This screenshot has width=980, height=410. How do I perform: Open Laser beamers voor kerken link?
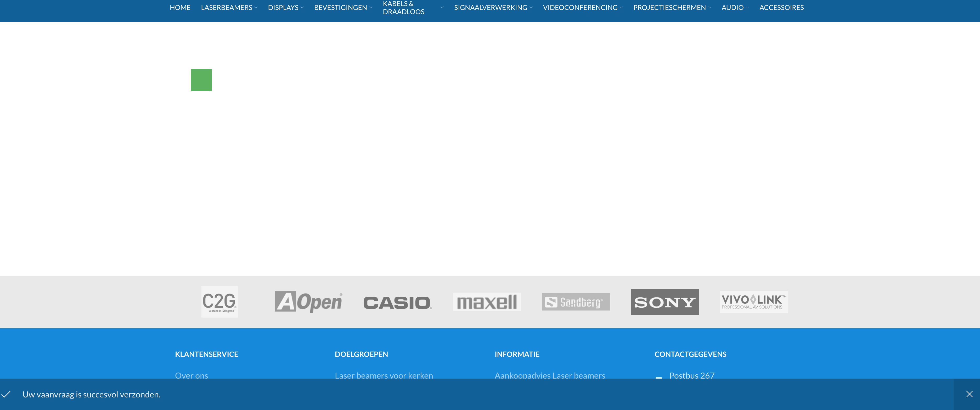(x=384, y=375)
